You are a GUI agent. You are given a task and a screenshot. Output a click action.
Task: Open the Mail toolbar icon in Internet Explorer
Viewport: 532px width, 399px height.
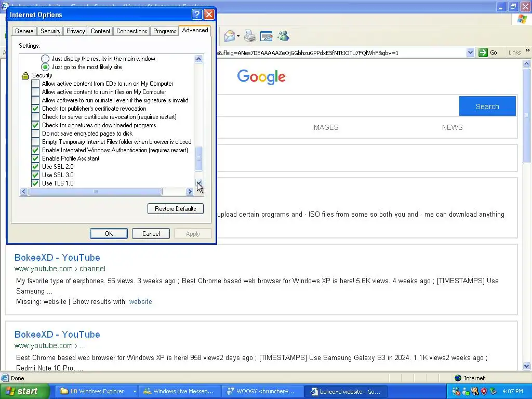pos(229,36)
